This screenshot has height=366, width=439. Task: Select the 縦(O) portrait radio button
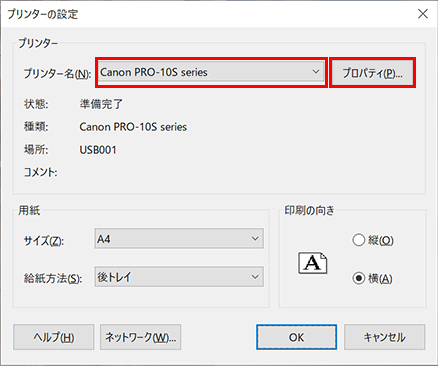click(x=359, y=240)
